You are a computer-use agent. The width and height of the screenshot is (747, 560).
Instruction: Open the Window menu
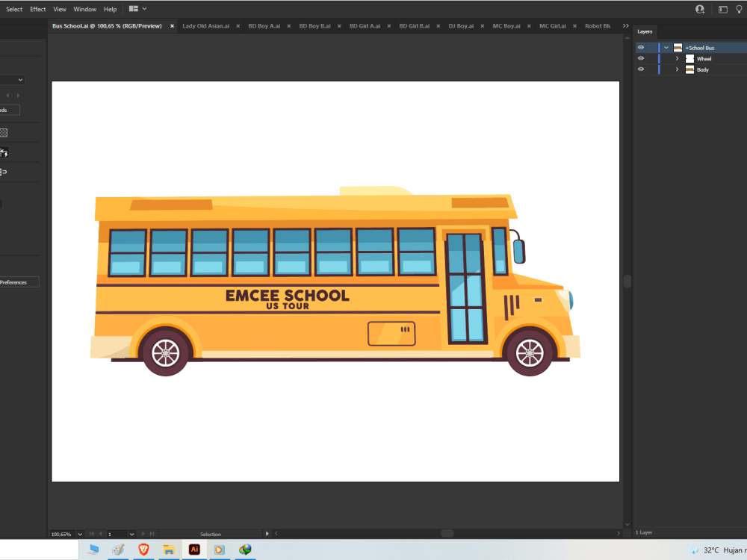[x=85, y=9]
